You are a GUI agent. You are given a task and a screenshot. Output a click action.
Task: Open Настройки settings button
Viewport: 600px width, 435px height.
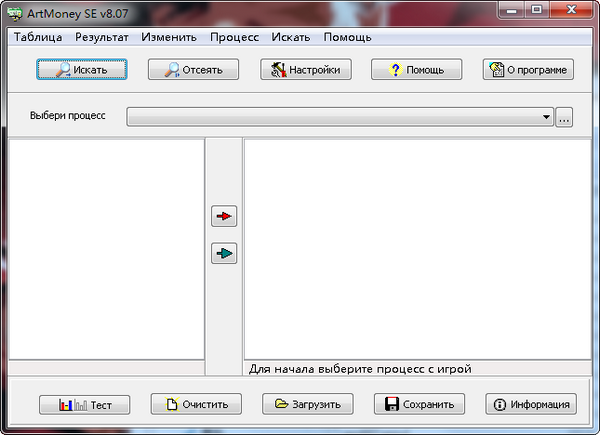(306, 69)
